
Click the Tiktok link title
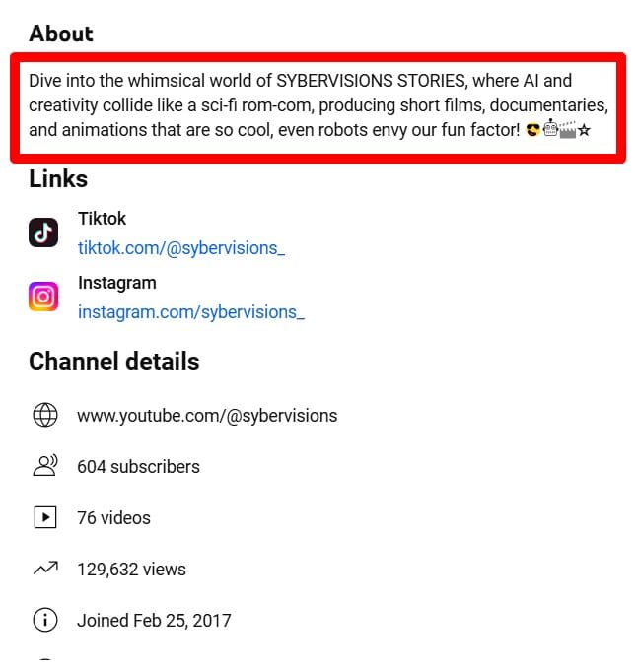click(x=102, y=219)
